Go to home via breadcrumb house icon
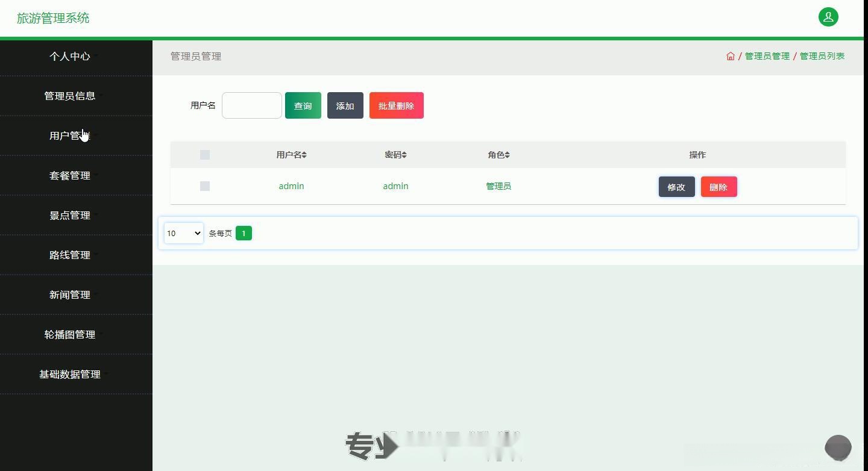The image size is (868, 471). point(731,56)
